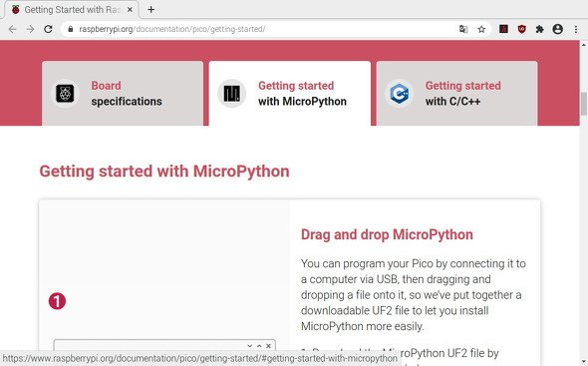Click the raspberrypi.org address bar

pyautogui.click(x=262, y=29)
